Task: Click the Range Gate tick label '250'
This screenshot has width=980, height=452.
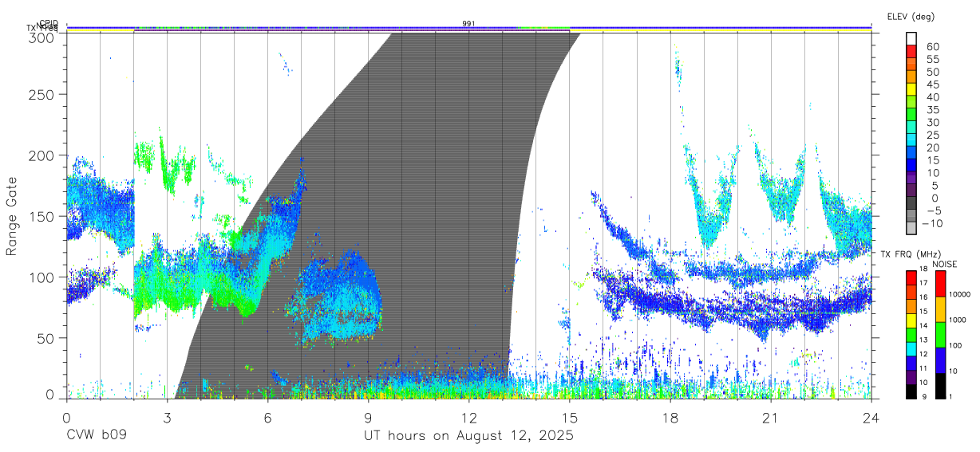Action: point(41,95)
